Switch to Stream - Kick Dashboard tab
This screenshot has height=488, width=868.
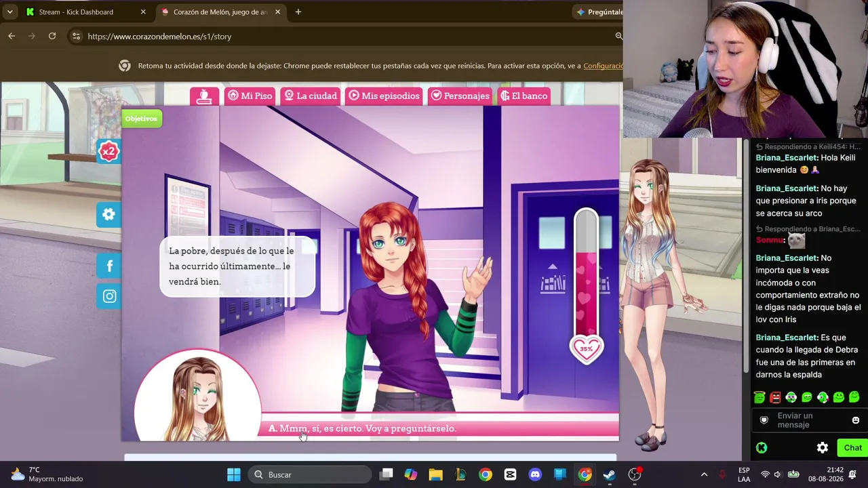pos(76,12)
